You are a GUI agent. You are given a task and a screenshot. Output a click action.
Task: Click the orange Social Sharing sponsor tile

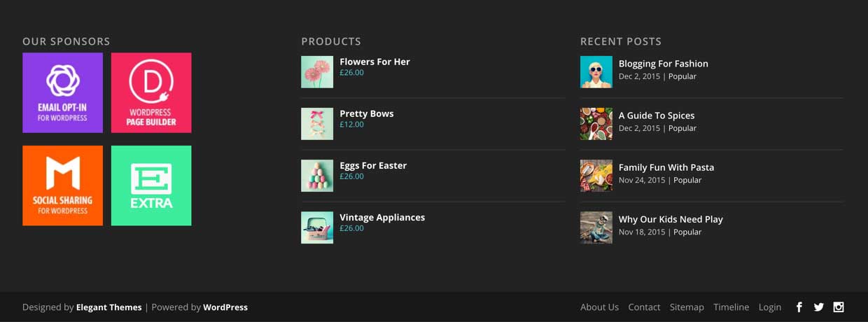coord(63,185)
